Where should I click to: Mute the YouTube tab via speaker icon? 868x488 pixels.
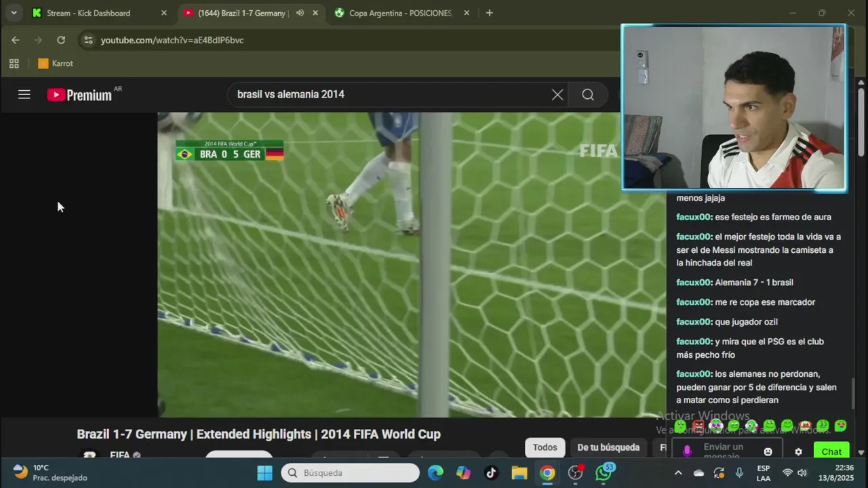[300, 13]
